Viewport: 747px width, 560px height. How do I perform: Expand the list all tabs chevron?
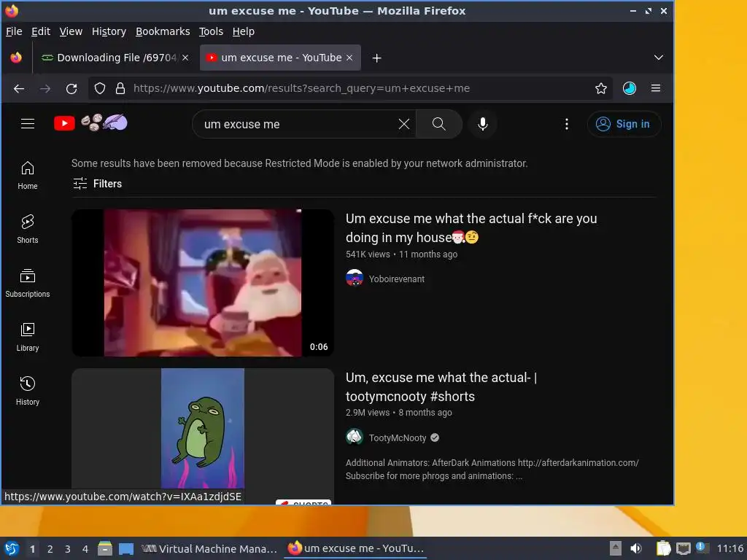pyautogui.click(x=659, y=58)
